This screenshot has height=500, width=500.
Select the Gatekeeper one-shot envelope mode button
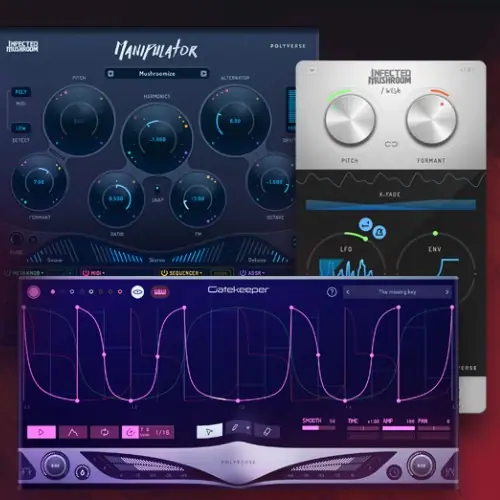(x=73, y=432)
